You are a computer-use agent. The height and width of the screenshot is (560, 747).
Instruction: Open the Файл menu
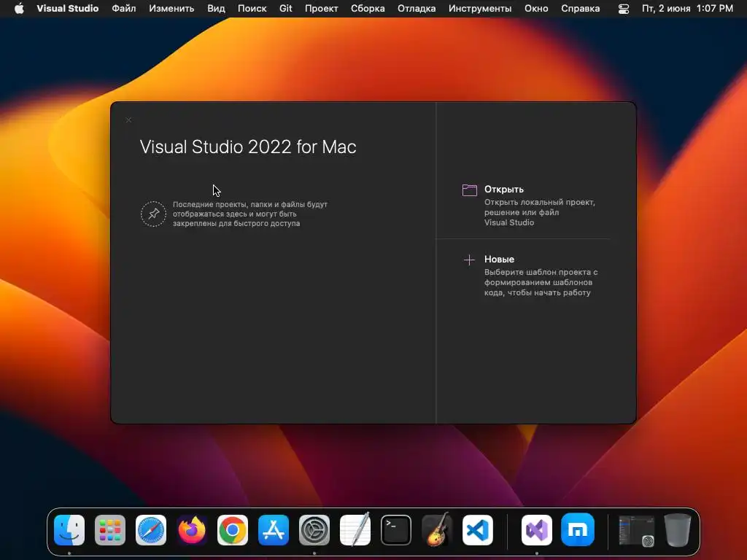click(x=124, y=9)
